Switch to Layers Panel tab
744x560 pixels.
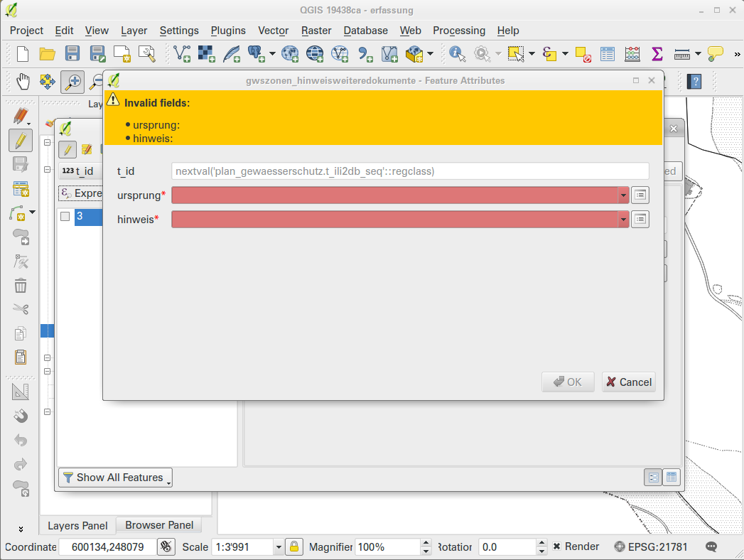tap(77, 525)
